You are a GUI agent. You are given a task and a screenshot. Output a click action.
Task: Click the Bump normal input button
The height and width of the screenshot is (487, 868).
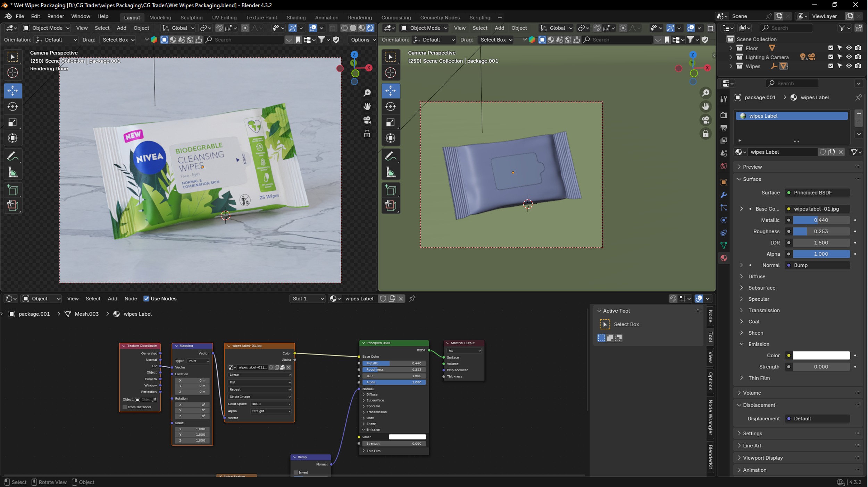click(817, 265)
